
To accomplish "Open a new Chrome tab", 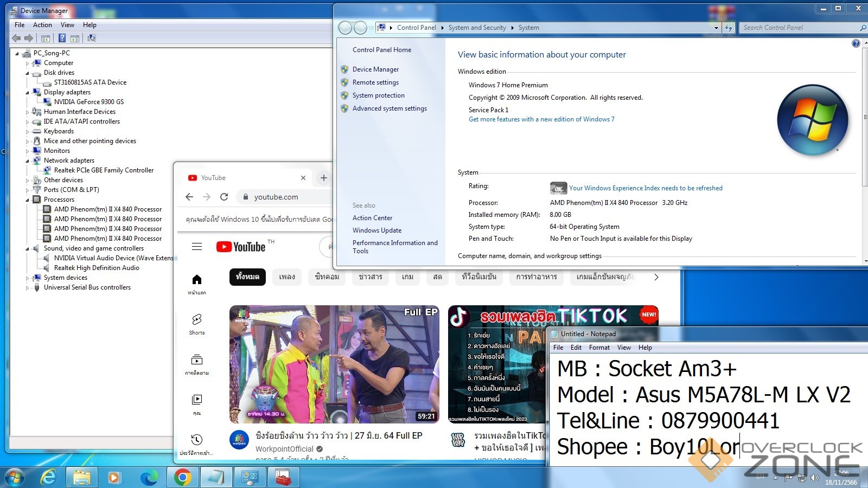I will coord(323,178).
